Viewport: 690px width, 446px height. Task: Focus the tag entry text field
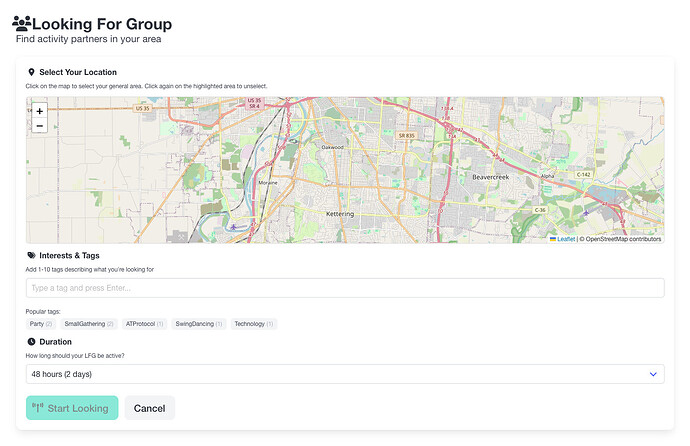tap(344, 288)
